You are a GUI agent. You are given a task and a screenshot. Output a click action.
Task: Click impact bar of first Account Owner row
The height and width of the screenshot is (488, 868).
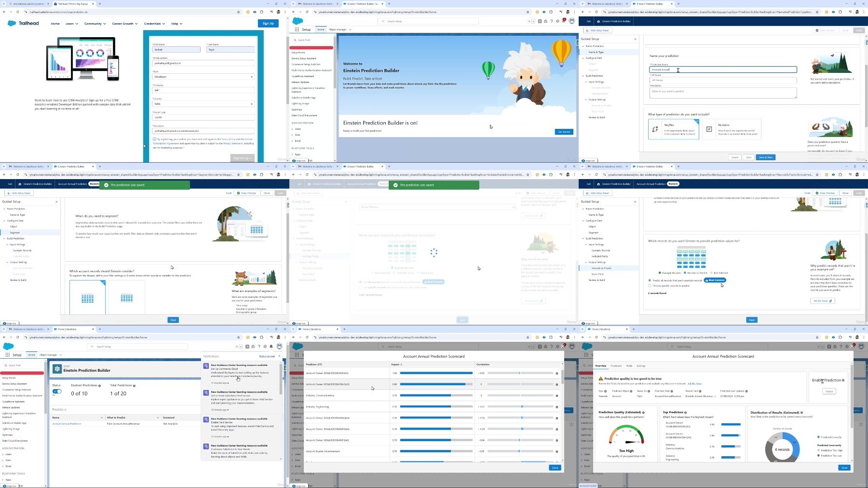coord(436,373)
